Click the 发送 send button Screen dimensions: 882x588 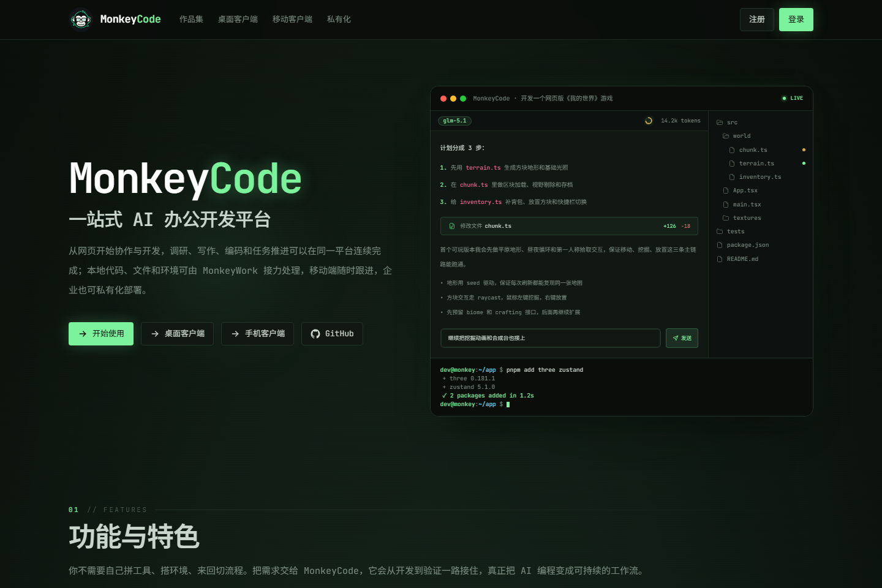[682, 338]
